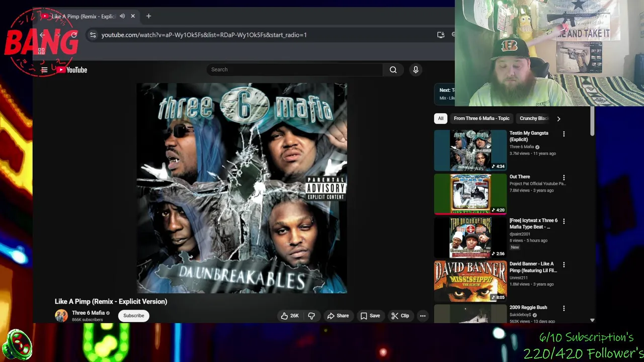This screenshot has width=644, height=362.
Task: Open Three 6 Mafia channel name link
Action: tap(88, 313)
